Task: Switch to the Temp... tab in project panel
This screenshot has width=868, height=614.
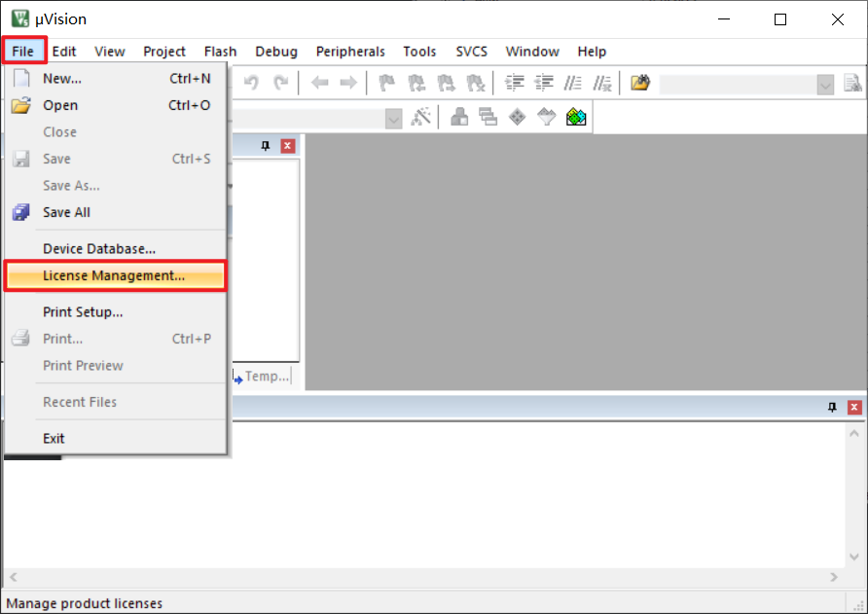Action: point(262,377)
